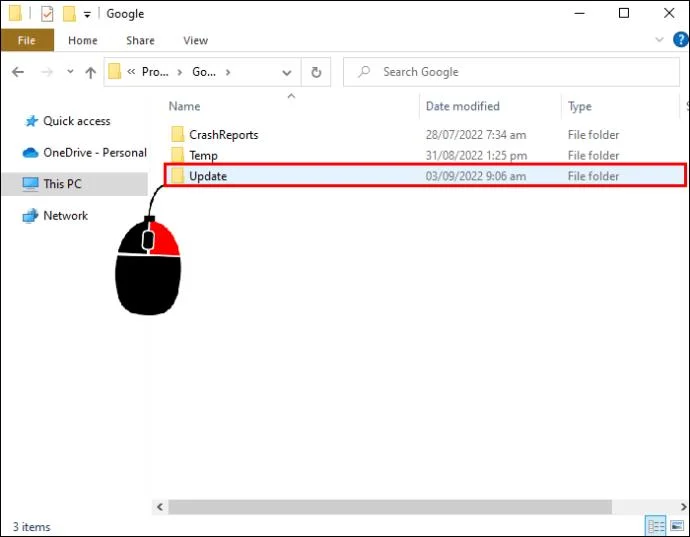690x537 pixels.
Task: Select the Go... breadcrumb segment
Action: [204, 72]
